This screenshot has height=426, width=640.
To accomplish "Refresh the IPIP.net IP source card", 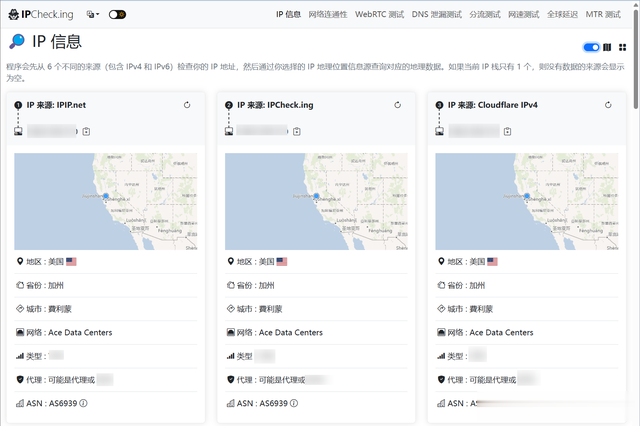I will pos(187,105).
